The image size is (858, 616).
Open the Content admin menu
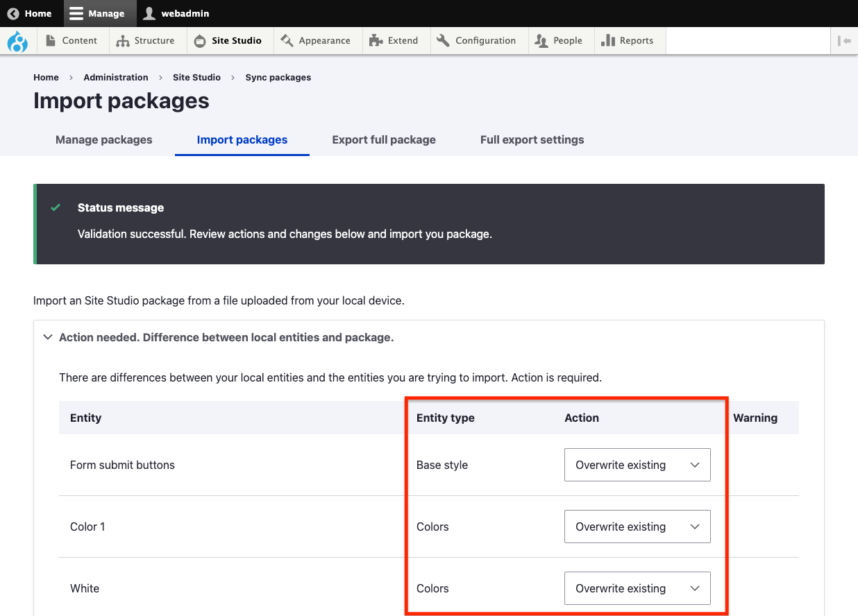(x=71, y=40)
